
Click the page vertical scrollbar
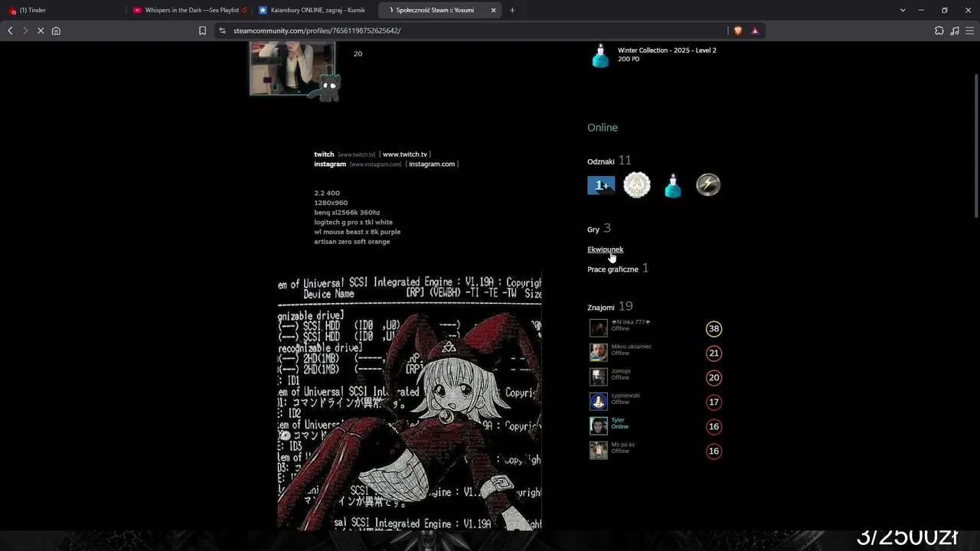click(975, 145)
